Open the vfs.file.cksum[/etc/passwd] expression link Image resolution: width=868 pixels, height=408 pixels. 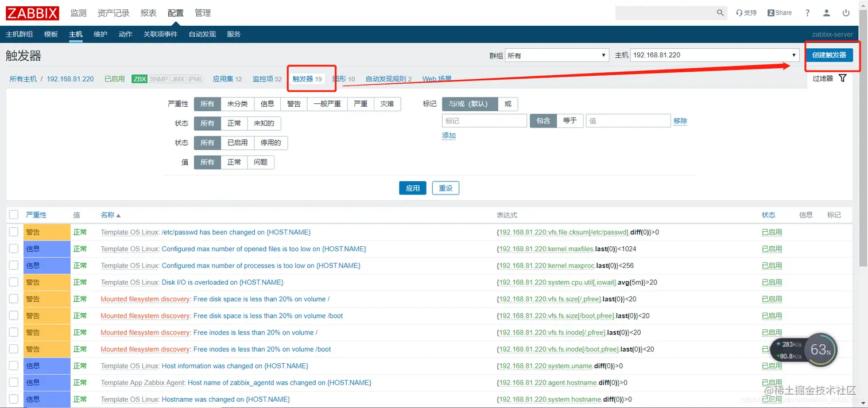(x=563, y=232)
